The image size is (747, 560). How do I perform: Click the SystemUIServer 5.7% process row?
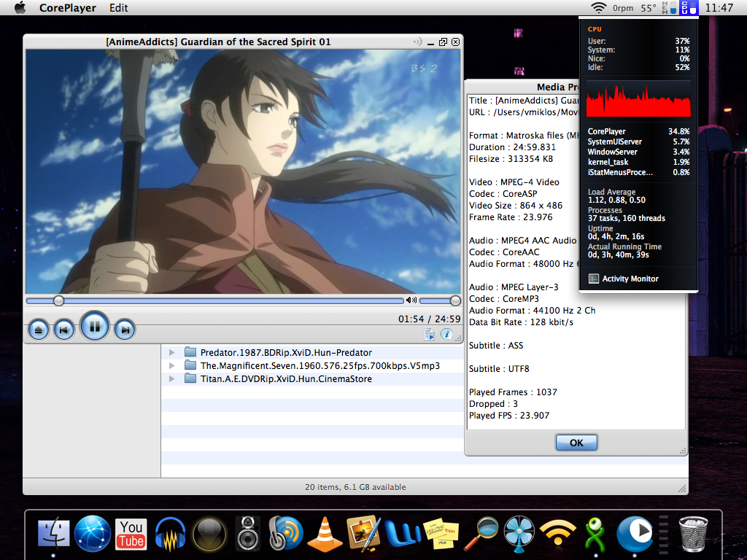(638, 141)
